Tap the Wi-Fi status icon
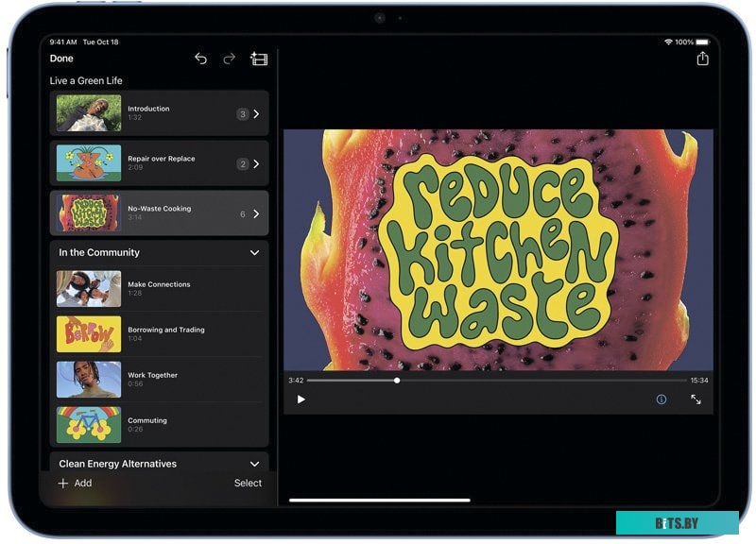 point(668,42)
